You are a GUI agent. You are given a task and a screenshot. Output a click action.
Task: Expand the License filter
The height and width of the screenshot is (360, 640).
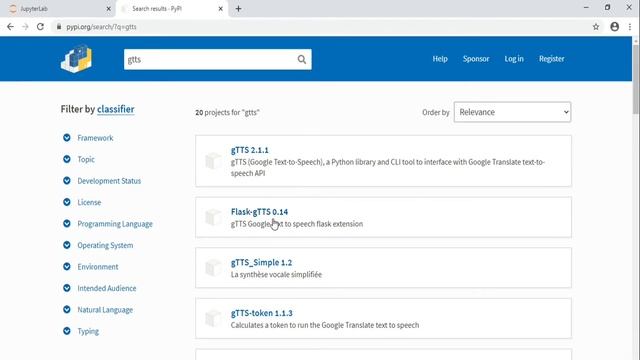point(67,202)
